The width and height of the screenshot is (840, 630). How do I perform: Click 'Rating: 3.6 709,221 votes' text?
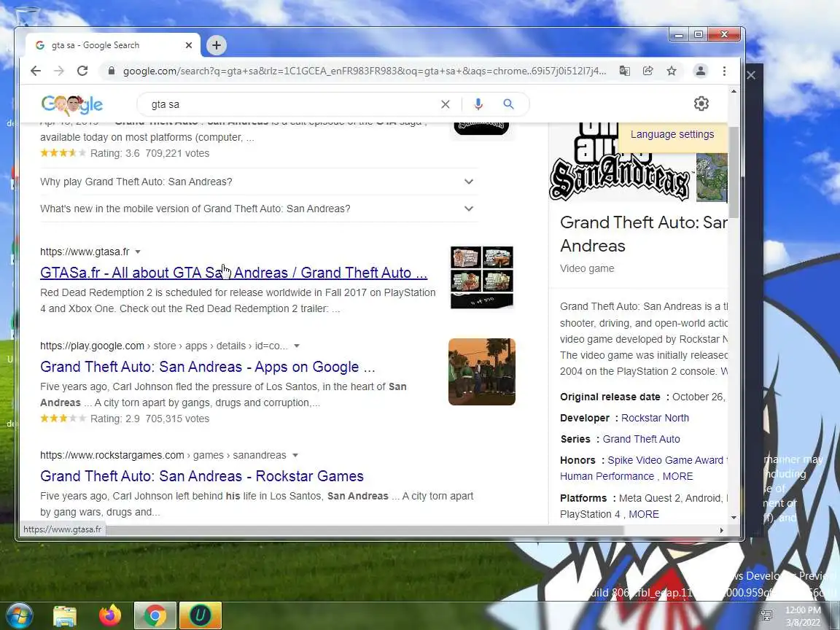coord(149,153)
